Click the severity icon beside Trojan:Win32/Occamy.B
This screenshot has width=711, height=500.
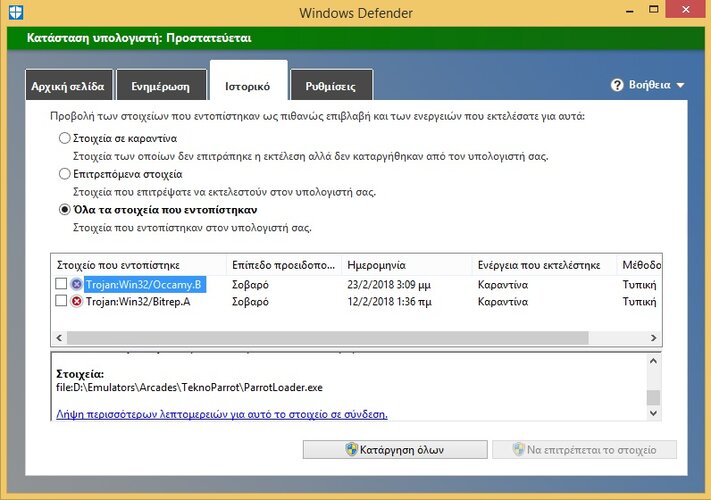[x=77, y=284]
